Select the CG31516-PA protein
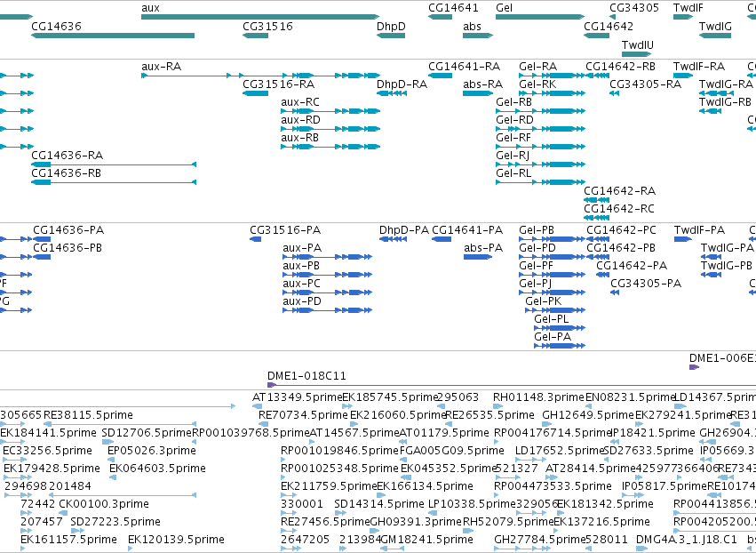This screenshot has width=756, height=553. click(x=256, y=239)
